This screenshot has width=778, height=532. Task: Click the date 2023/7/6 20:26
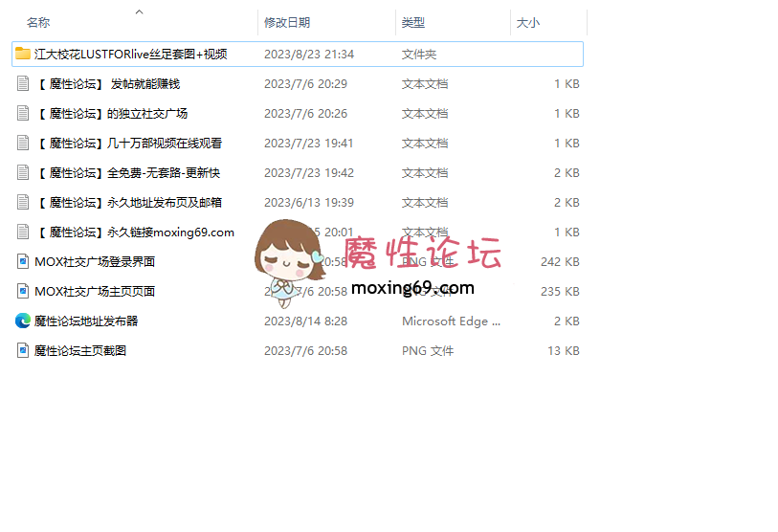pyautogui.click(x=305, y=114)
